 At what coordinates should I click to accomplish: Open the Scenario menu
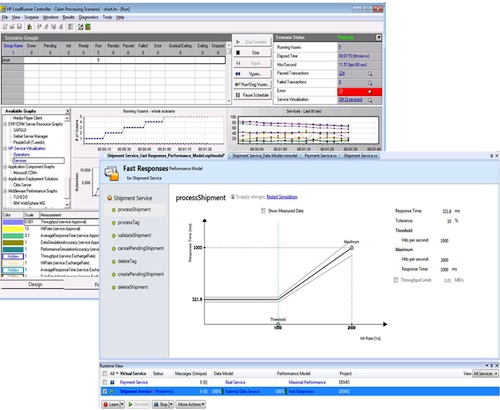click(x=31, y=17)
